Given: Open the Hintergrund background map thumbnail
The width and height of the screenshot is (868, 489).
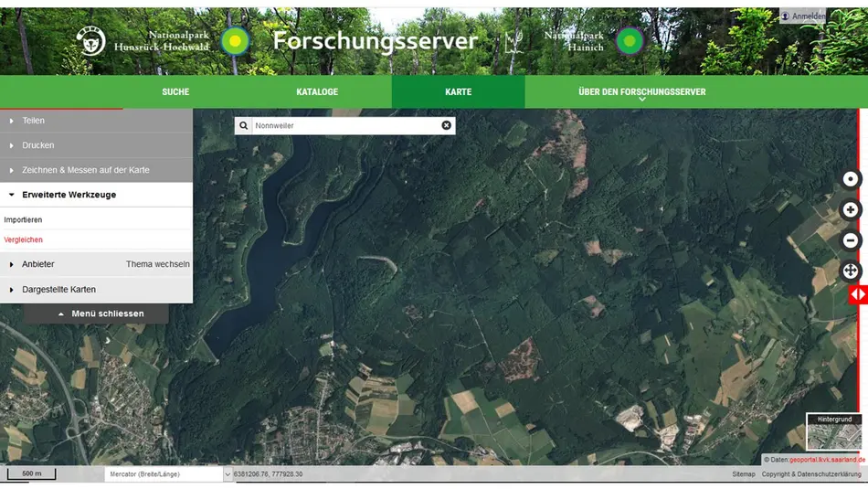Looking at the screenshot, I should click(x=834, y=432).
